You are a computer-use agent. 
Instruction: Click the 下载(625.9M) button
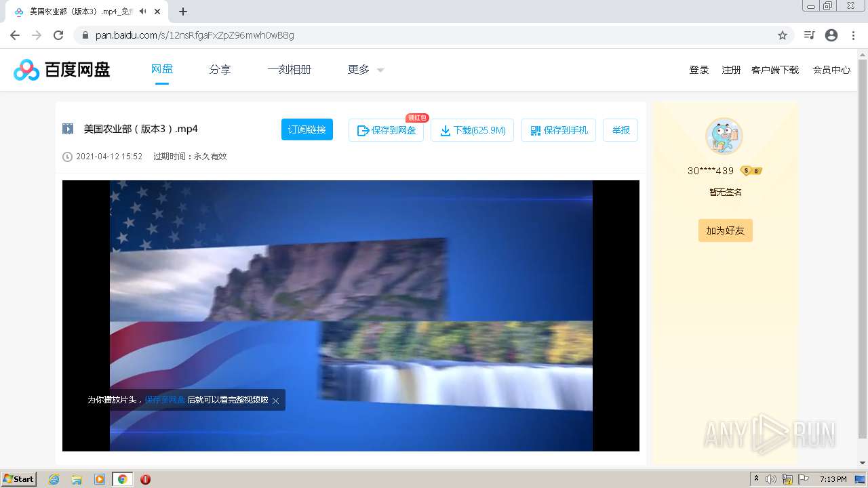coord(473,130)
